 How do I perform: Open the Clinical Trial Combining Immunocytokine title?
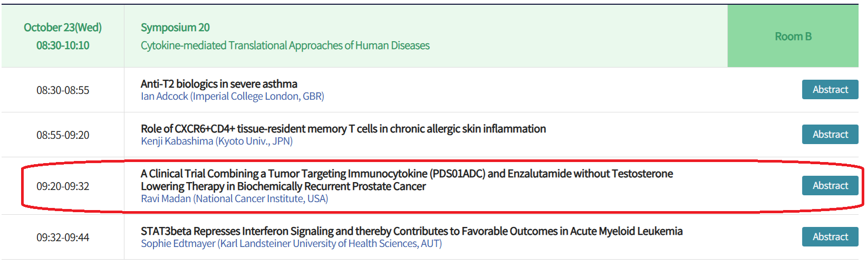pyautogui.click(x=407, y=180)
